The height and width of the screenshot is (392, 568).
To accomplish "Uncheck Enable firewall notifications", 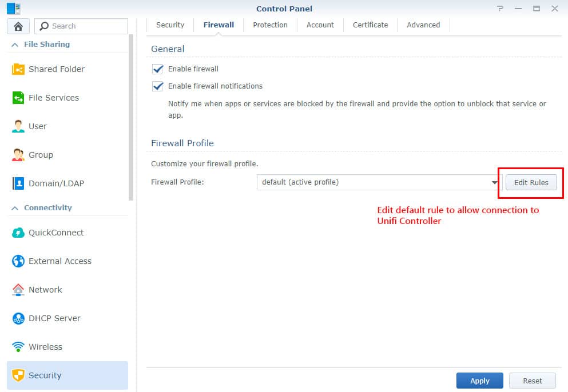I will pyautogui.click(x=158, y=86).
